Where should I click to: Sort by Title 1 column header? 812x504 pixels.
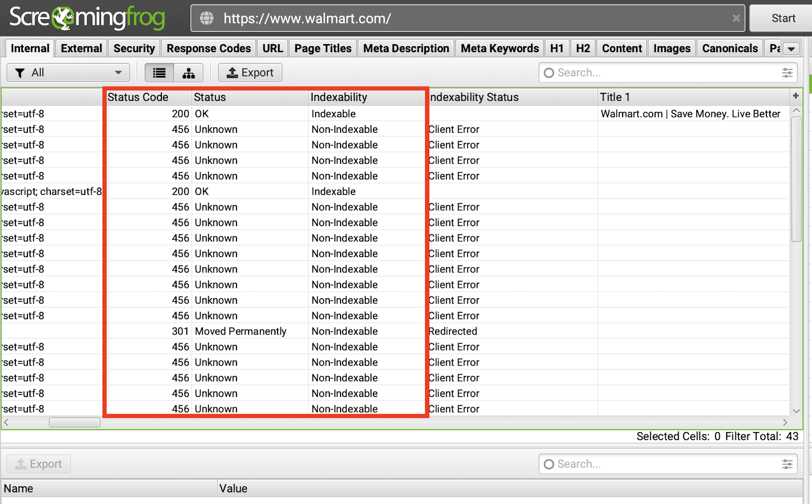click(694, 97)
